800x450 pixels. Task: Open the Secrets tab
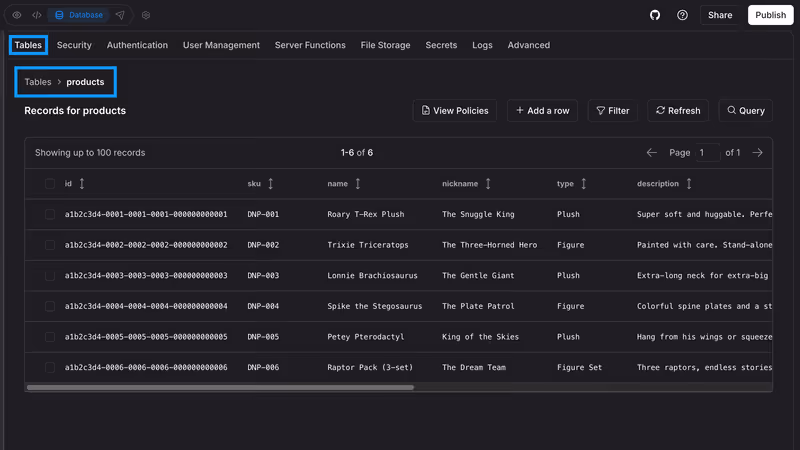click(x=441, y=45)
